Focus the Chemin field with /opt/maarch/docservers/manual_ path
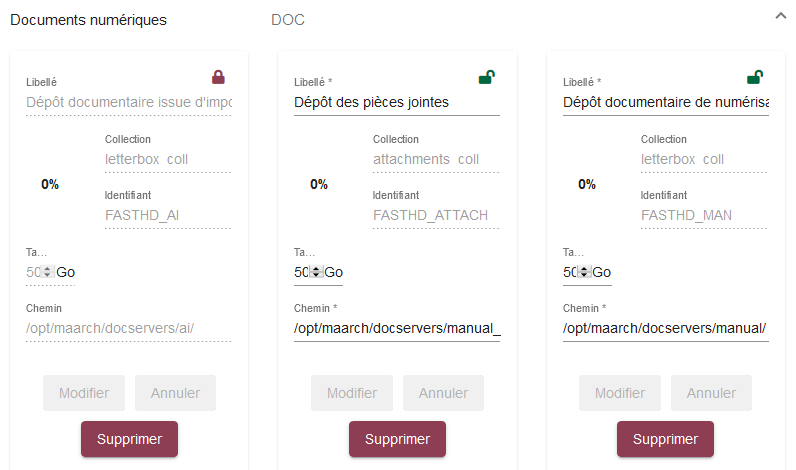Screen dimensions: 796x470 pos(396,328)
